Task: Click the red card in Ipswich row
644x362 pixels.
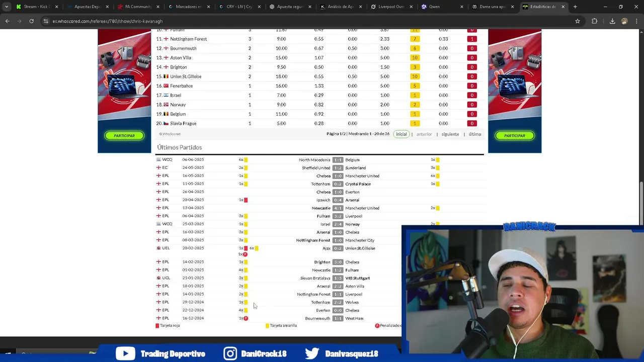Action: [246, 200]
